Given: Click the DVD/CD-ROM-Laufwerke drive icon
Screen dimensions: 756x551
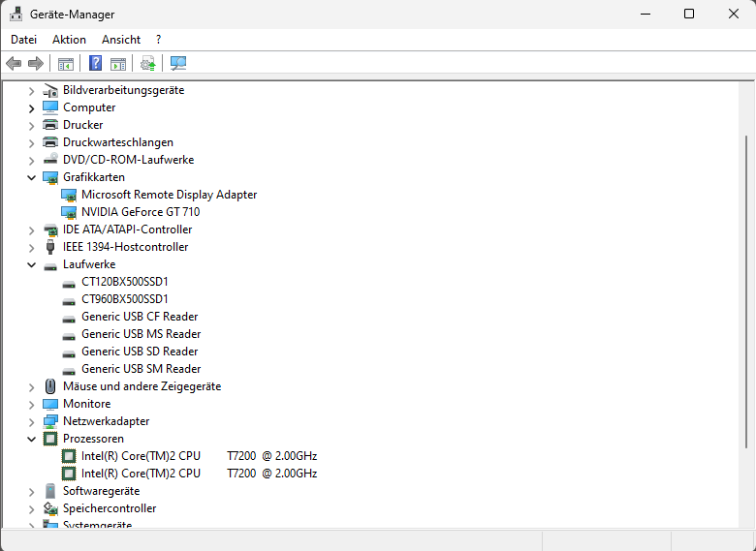Looking at the screenshot, I should pyautogui.click(x=50, y=160).
